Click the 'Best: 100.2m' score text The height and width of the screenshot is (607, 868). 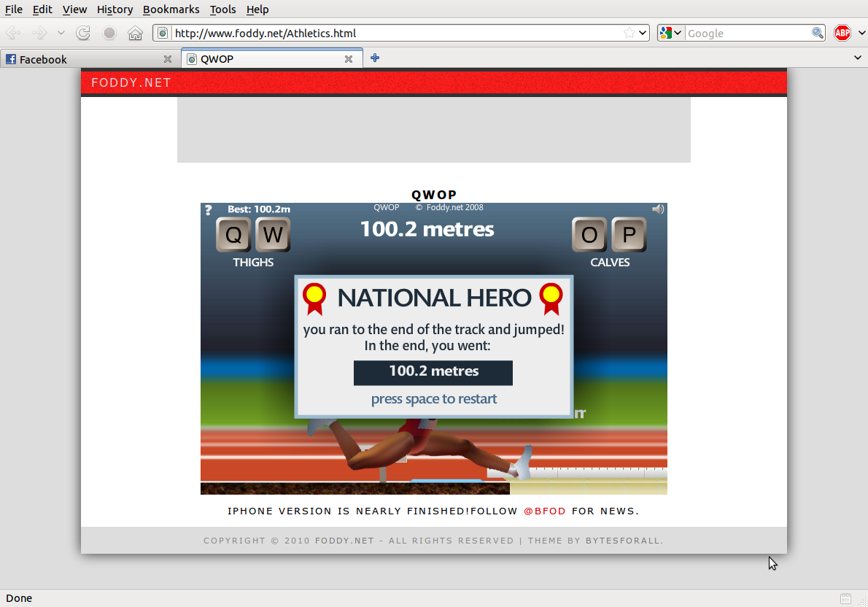[258, 209]
